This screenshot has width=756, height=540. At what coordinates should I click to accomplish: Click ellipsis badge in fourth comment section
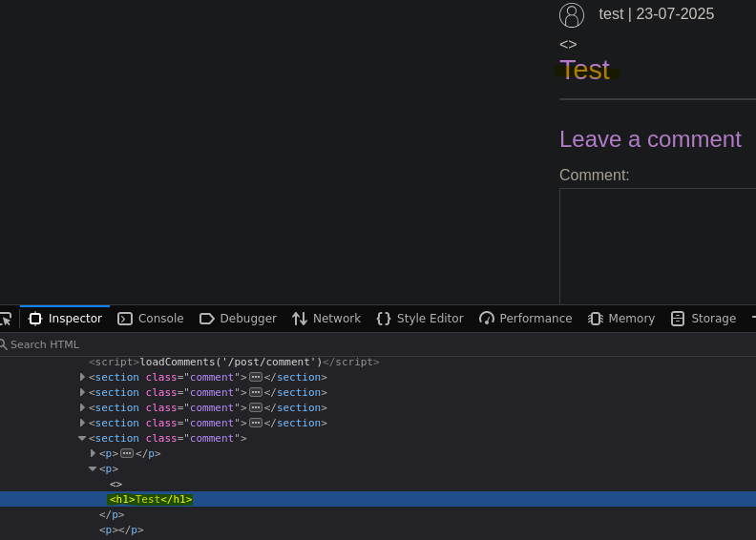tap(256, 423)
